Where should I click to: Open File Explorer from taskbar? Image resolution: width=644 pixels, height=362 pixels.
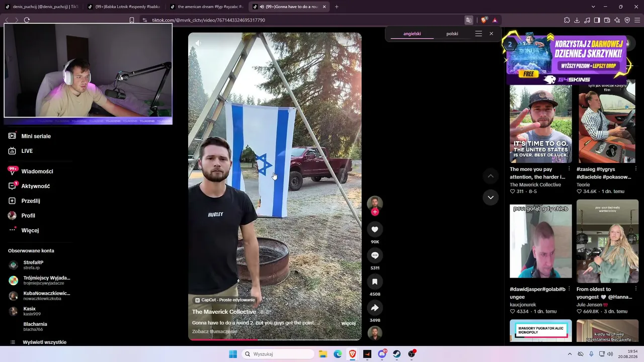(x=323, y=354)
